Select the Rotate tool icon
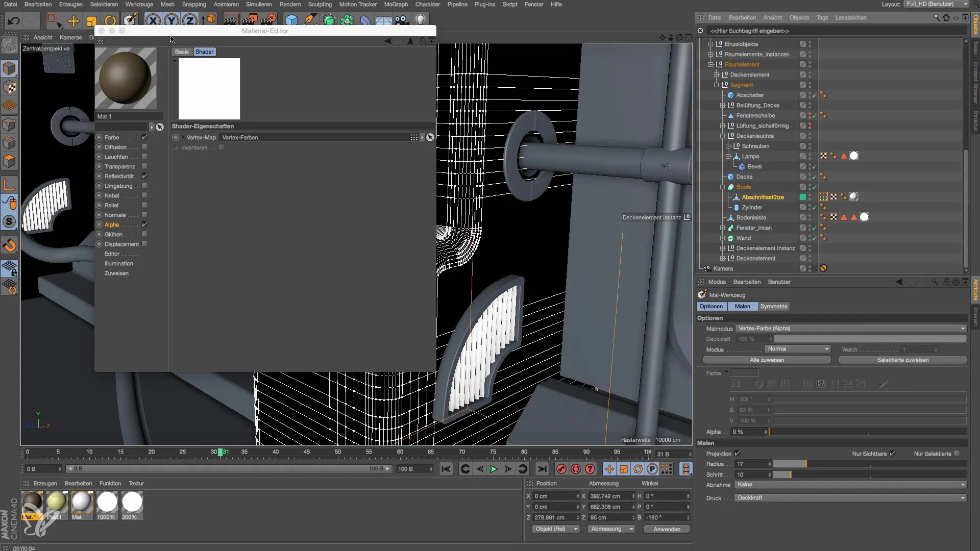This screenshot has height=551, width=980. coord(110,21)
